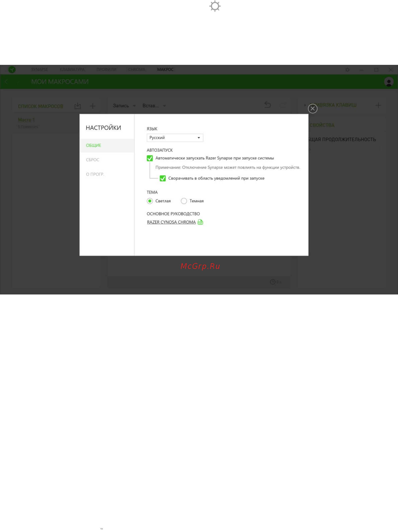The image size is (398, 532).
Task: Open the PDF icon next to Razer Cynosa Chroma
Action: coord(200,222)
